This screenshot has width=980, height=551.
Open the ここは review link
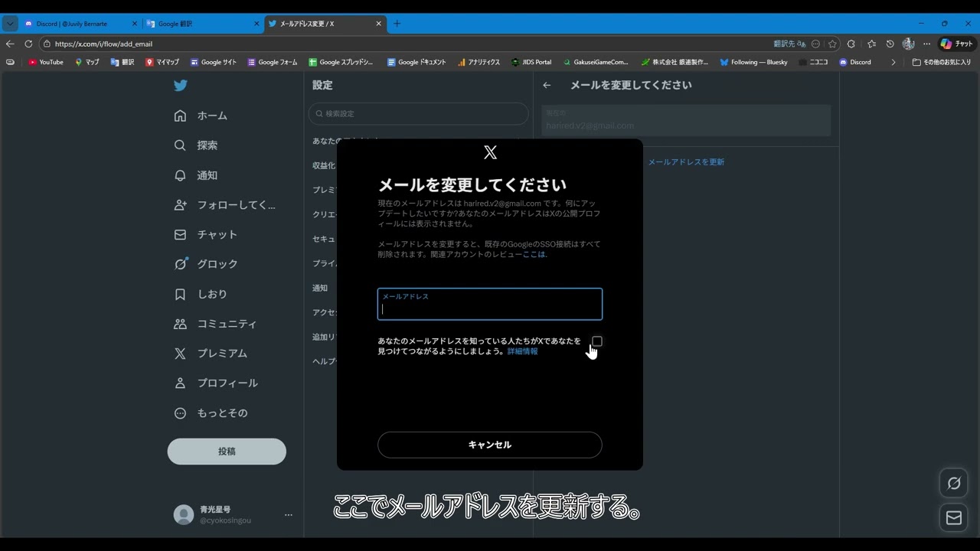[x=534, y=254]
